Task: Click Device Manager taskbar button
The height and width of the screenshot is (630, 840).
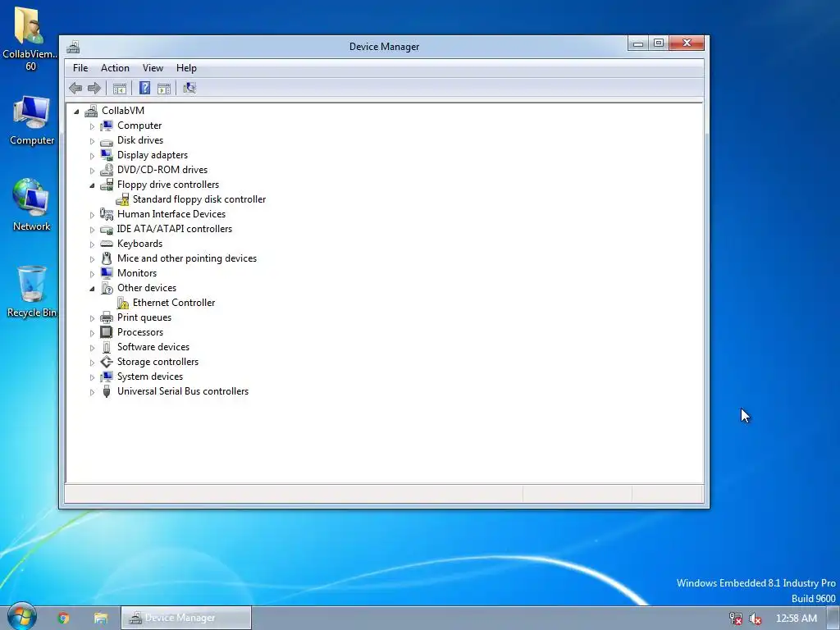Action: [186, 618]
